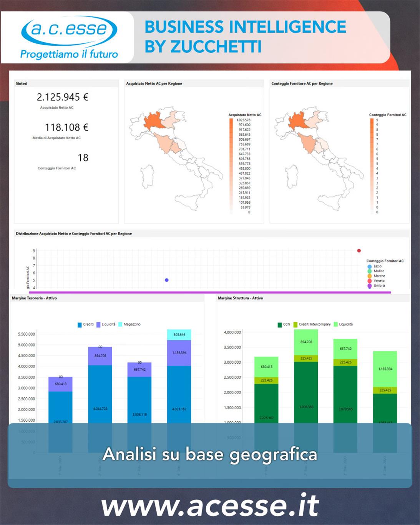Click the Sintesi panel header

tap(22, 83)
